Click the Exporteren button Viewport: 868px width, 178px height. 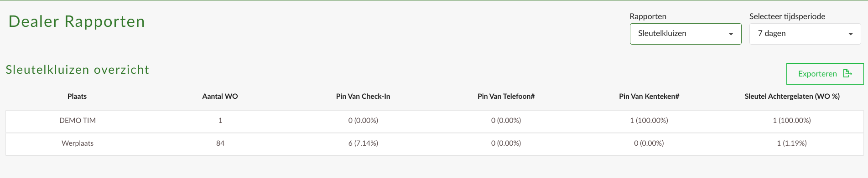pos(825,74)
